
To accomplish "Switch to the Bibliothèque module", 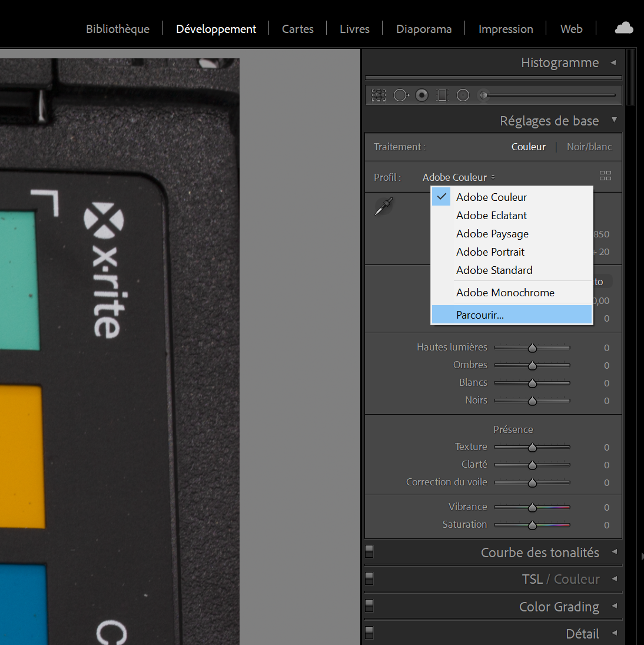I will [x=118, y=29].
